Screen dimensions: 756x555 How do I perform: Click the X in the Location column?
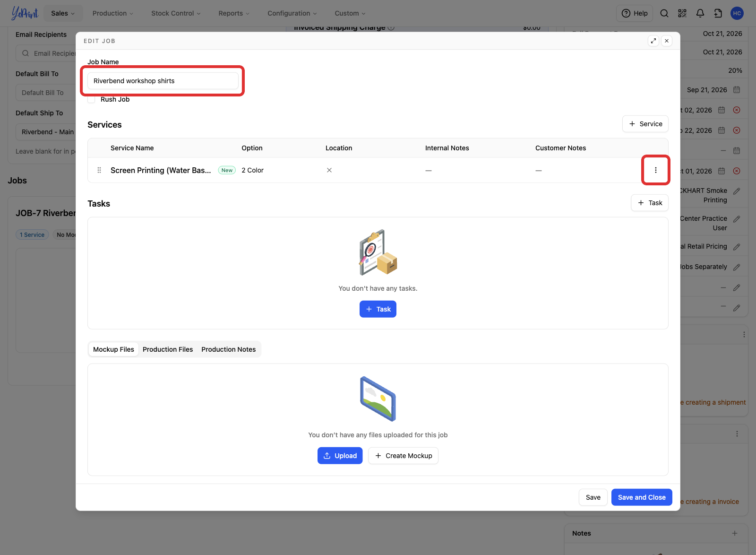pos(329,170)
